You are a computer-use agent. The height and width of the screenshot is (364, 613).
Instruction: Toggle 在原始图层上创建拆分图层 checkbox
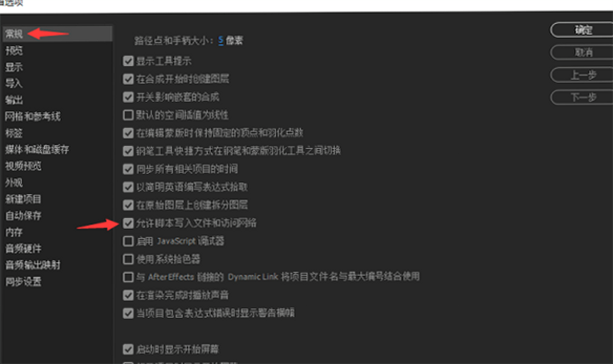pyautogui.click(x=128, y=205)
